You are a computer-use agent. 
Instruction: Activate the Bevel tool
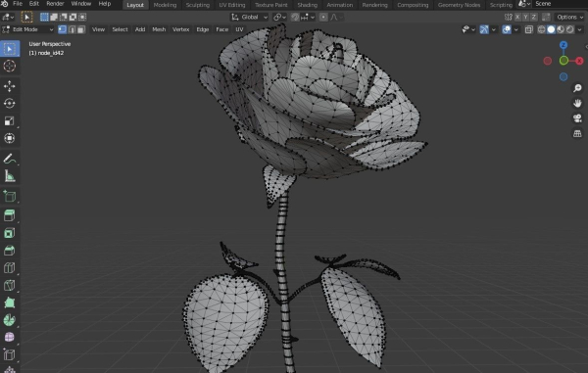(x=10, y=251)
